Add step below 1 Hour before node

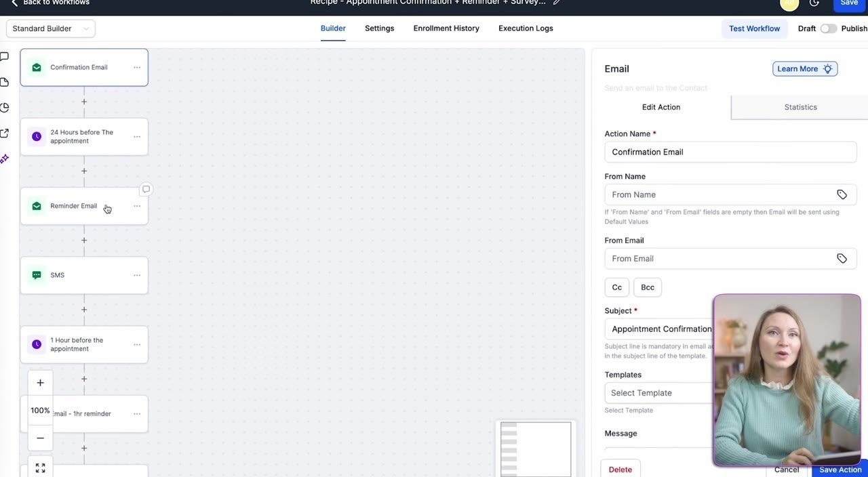pyautogui.click(x=84, y=379)
